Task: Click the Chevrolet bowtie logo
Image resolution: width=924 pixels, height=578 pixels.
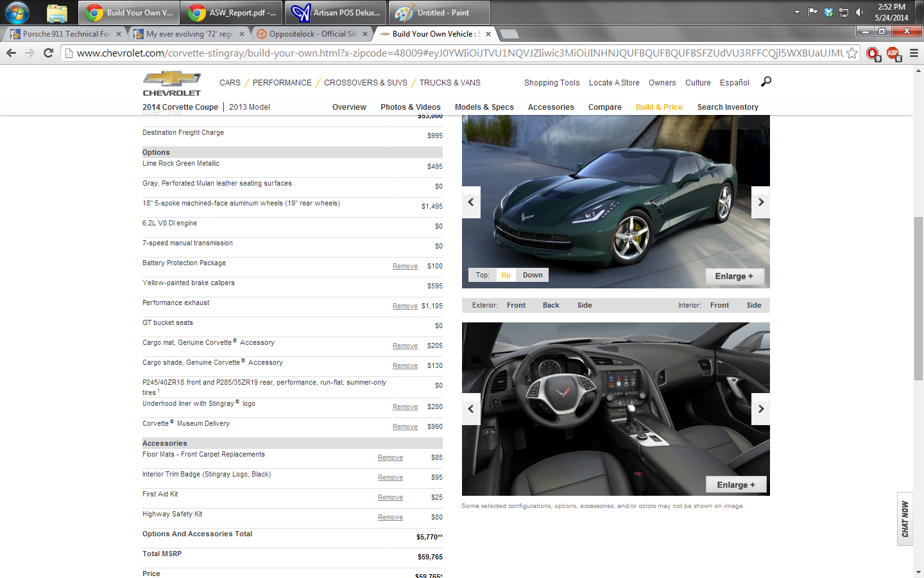Action: click(172, 83)
